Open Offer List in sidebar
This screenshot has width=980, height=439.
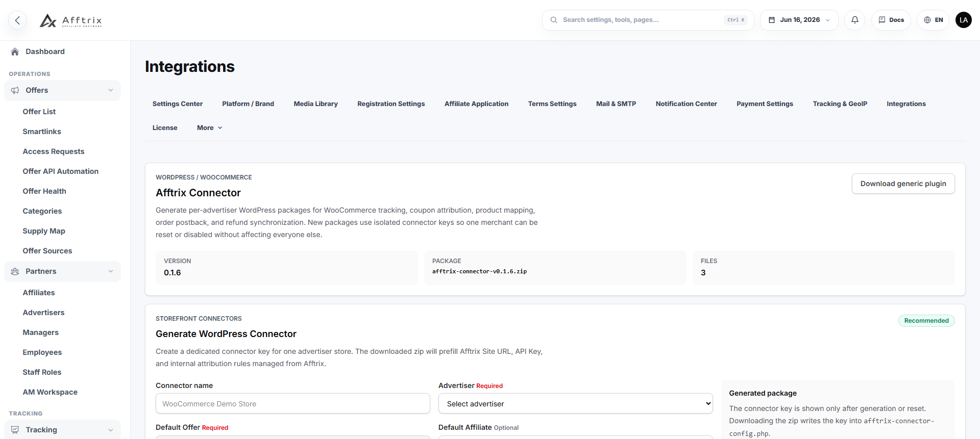pyautogui.click(x=39, y=112)
